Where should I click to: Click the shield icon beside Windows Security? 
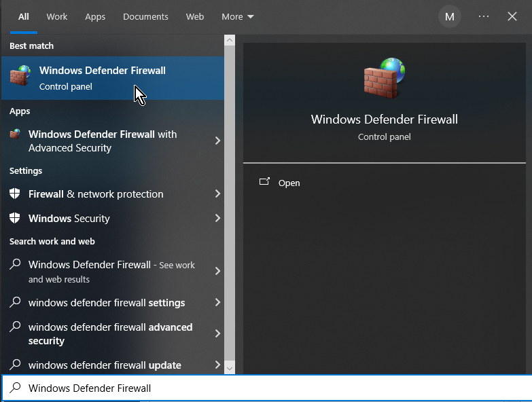14,218
